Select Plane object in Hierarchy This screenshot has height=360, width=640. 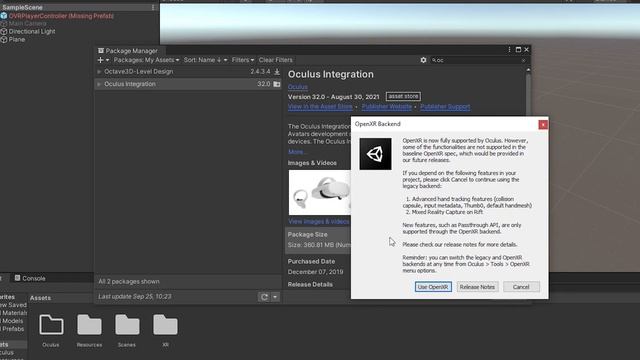coord(17,40)
